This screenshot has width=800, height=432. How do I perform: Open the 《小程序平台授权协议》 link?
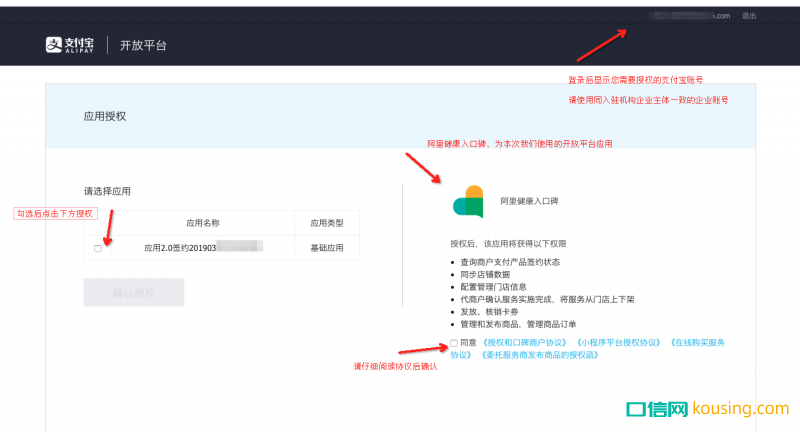(618, 343)
